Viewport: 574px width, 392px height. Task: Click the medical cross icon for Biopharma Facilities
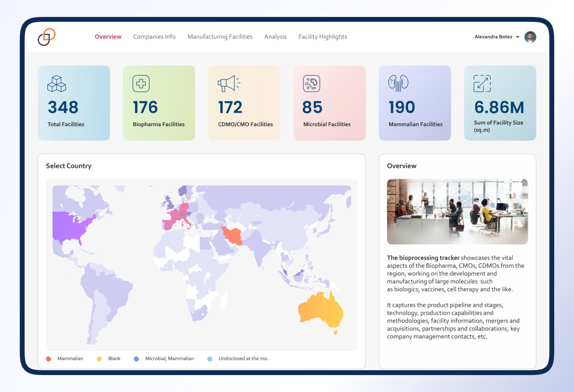point(141,84)
